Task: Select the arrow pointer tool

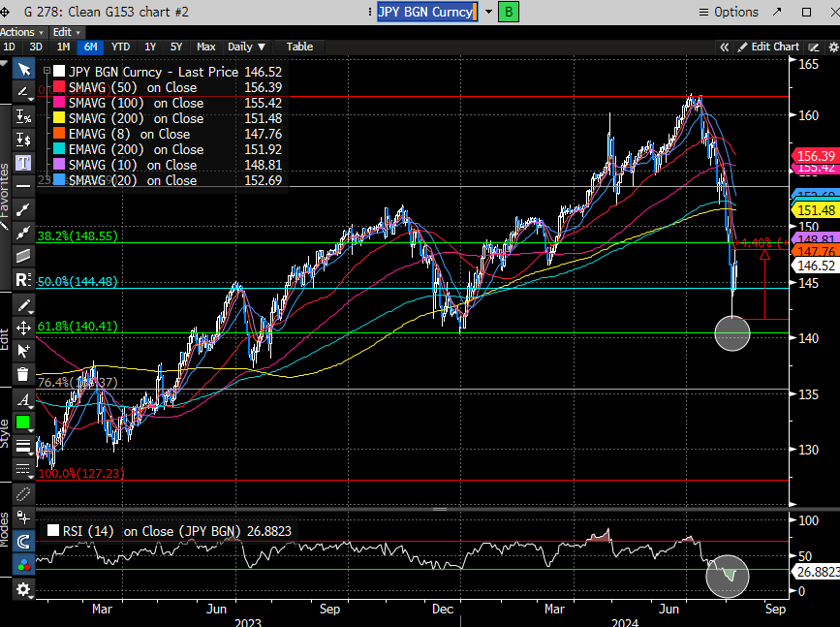Action: [x=23, y=69]
